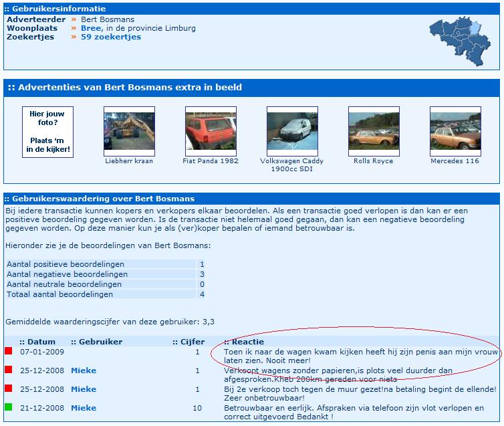504x426 pixels.
Task: Open the Rolls Royce thumbnail
Action: pyautogui.click(x=374, y=131)
